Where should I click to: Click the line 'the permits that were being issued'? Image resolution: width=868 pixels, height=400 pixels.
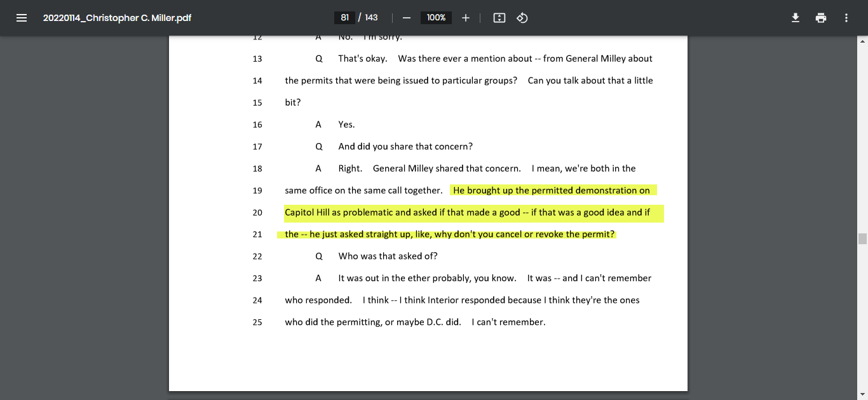(x=469, y=81)
